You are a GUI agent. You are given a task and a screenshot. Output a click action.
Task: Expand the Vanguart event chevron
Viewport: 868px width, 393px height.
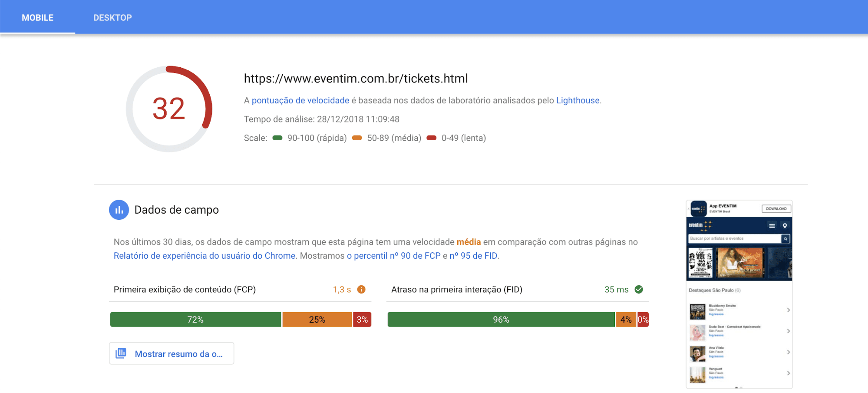pyautogui.click(x=788, y=373)
